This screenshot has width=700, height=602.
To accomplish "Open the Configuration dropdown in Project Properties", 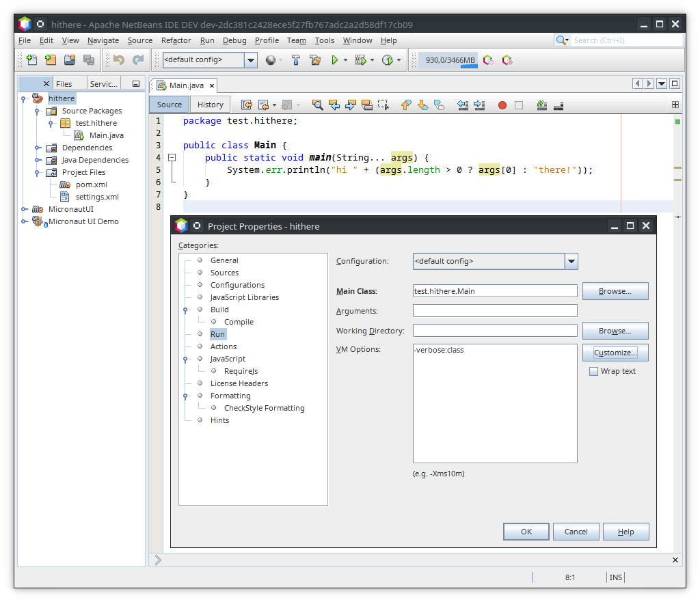I will tap(571, 261).
